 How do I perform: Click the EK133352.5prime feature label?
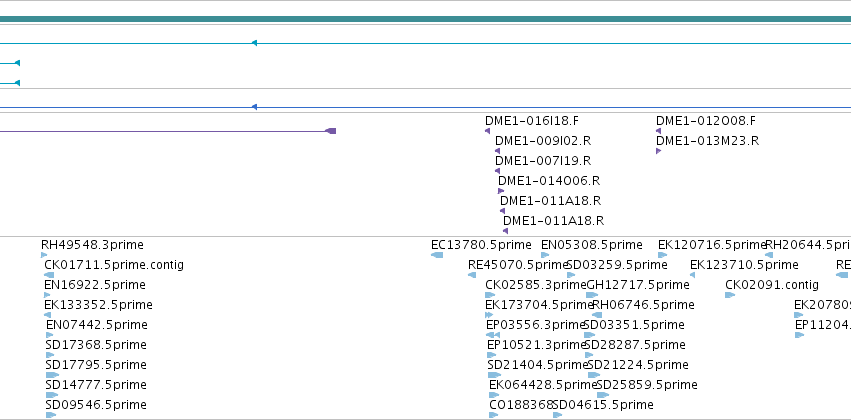click(98, 305)
